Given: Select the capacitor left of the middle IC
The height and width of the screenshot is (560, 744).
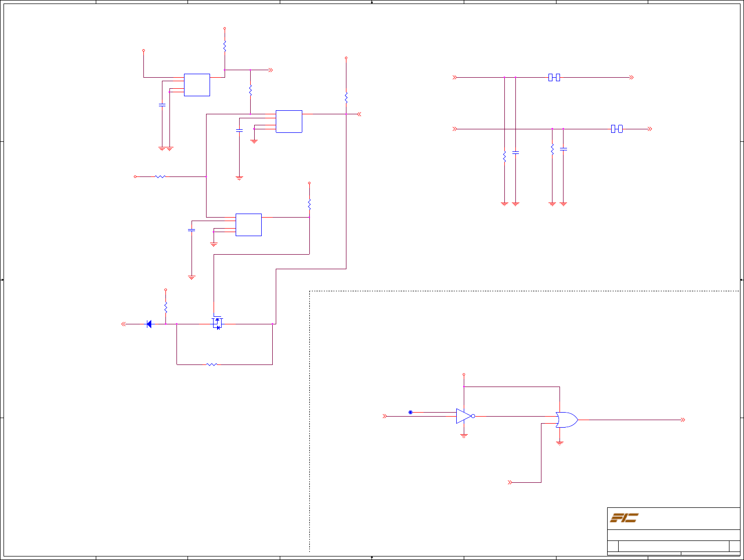Looking at the screenshot, I should coord(239,130).
